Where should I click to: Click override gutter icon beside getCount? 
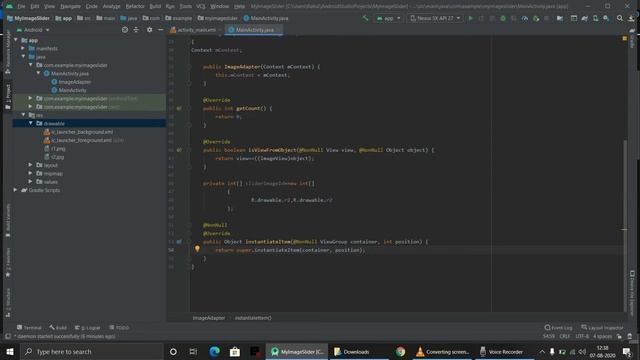[179, 109]
